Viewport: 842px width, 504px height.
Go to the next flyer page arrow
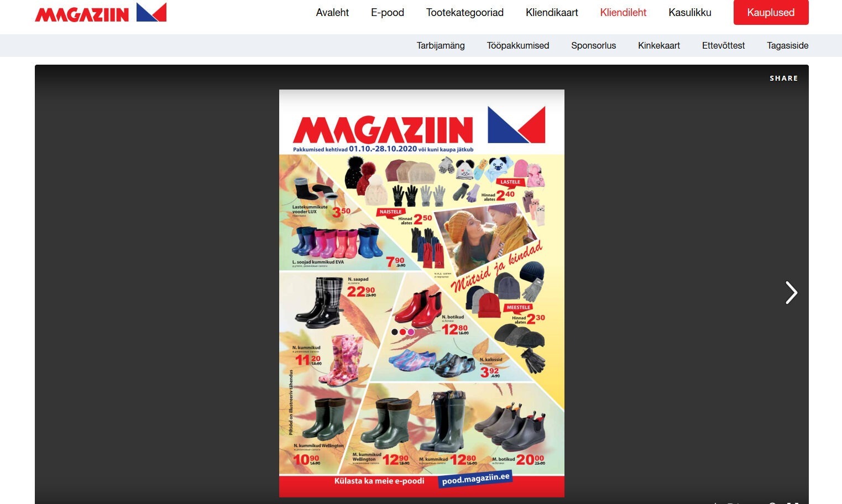click(x=791, y=292)
